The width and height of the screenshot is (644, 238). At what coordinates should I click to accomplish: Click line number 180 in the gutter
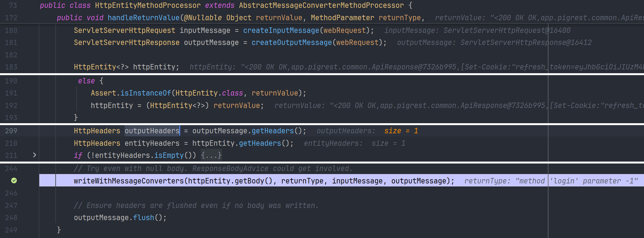tap(11, 30)
